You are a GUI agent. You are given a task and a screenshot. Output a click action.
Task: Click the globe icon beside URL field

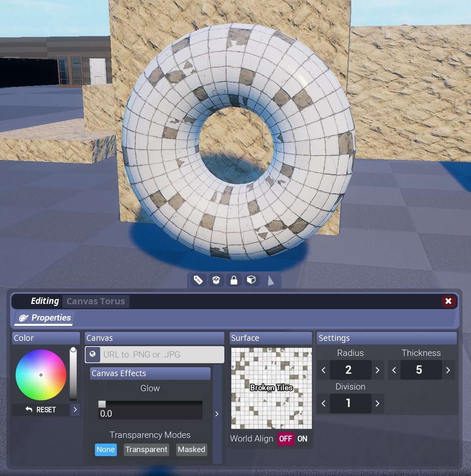pos(92,354)
